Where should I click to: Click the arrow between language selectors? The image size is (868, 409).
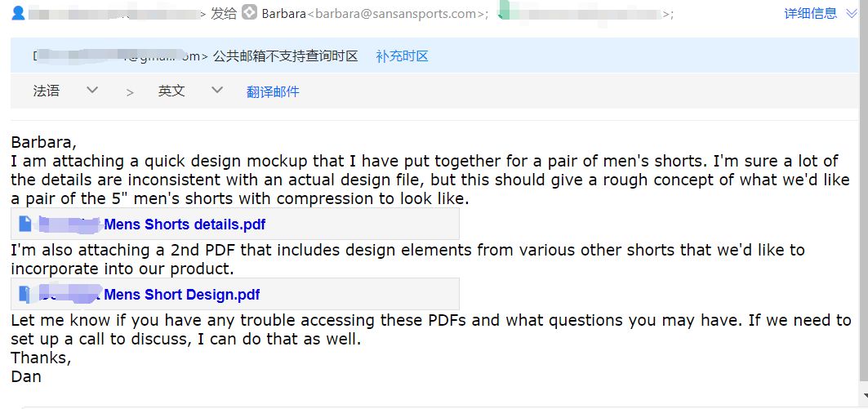pos(130,92)
